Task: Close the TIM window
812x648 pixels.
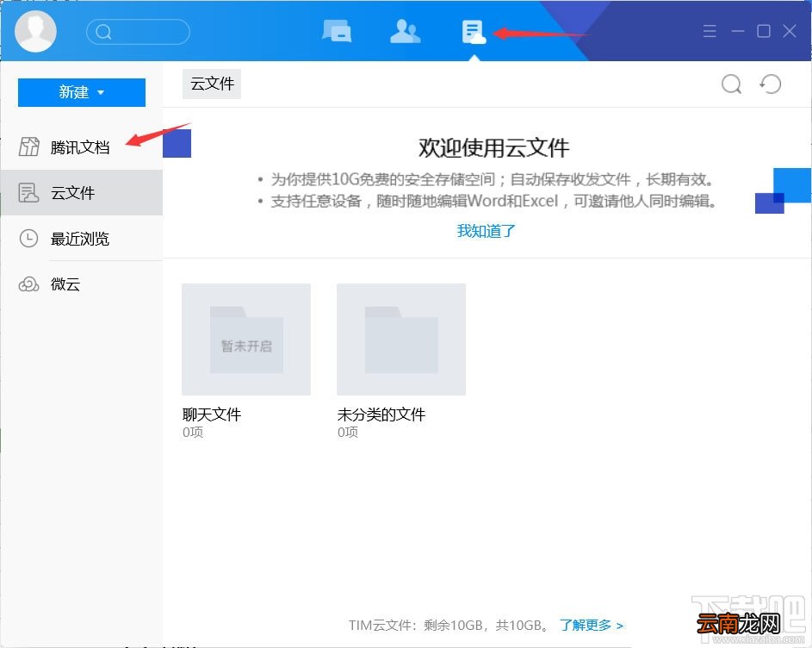Action: (x=790, y=31)
